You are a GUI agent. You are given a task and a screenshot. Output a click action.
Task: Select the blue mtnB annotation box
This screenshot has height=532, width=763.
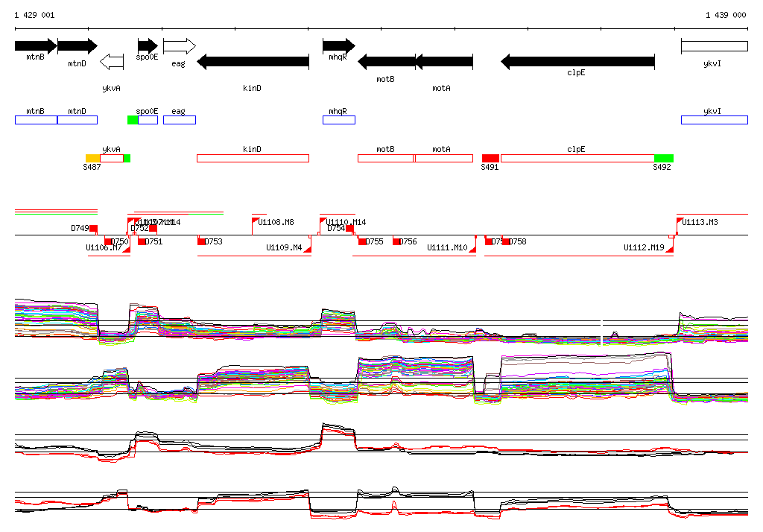tap(36, 120)
